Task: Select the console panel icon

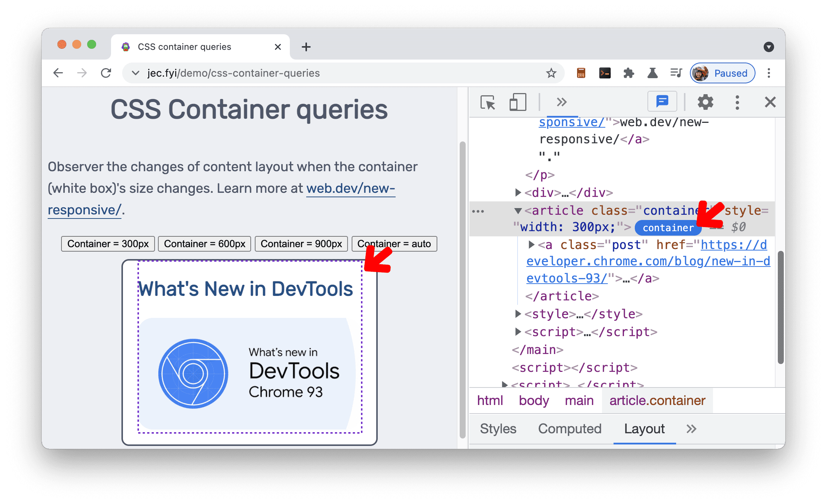Action: coord(662,102)
